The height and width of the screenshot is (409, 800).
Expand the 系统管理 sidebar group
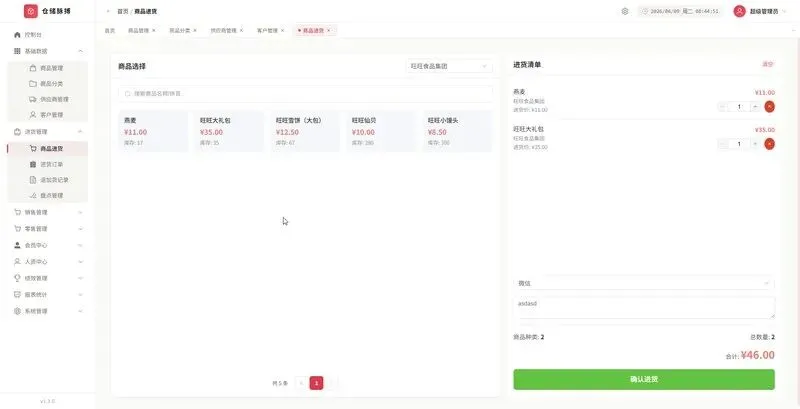click(x=47, y=311)
